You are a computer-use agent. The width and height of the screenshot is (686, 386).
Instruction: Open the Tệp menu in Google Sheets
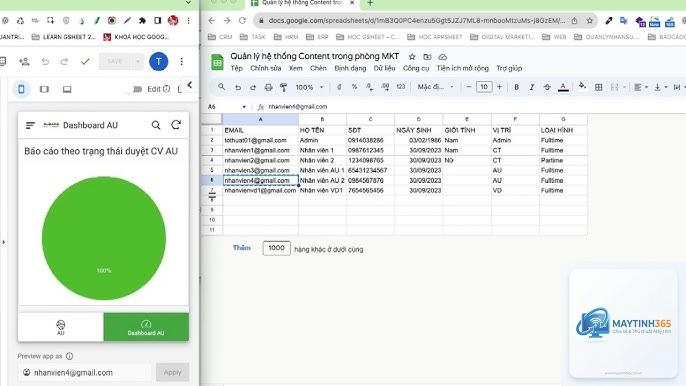coord(237,68)
